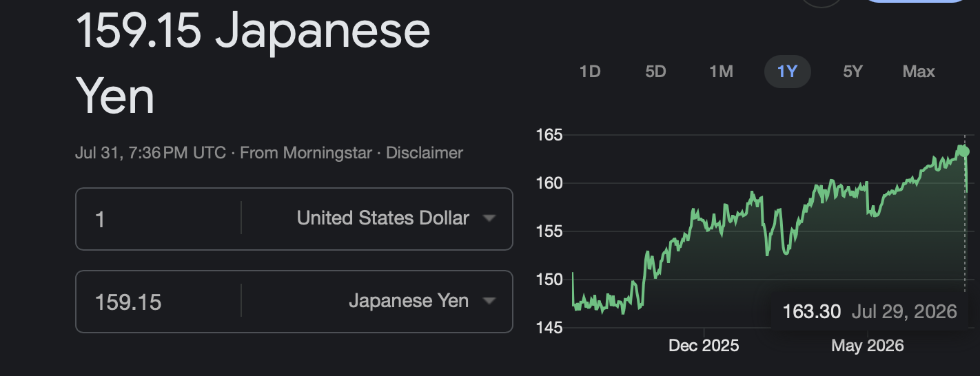Click the 163.30 Jul 29, 2026 tooltip
980x376 pixels.
coord(870,312)
